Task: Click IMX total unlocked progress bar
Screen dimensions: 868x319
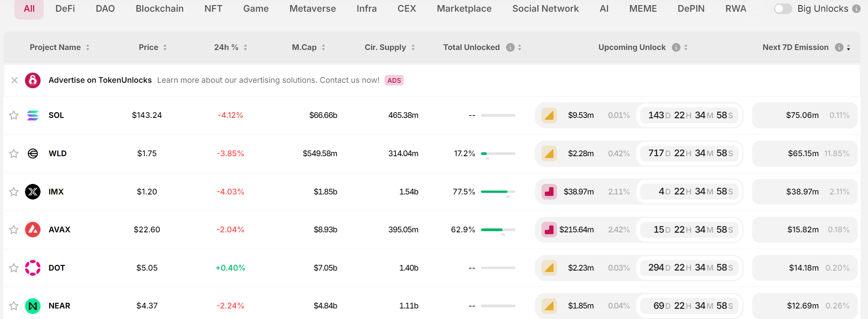Action: click(x=498, y=192)
